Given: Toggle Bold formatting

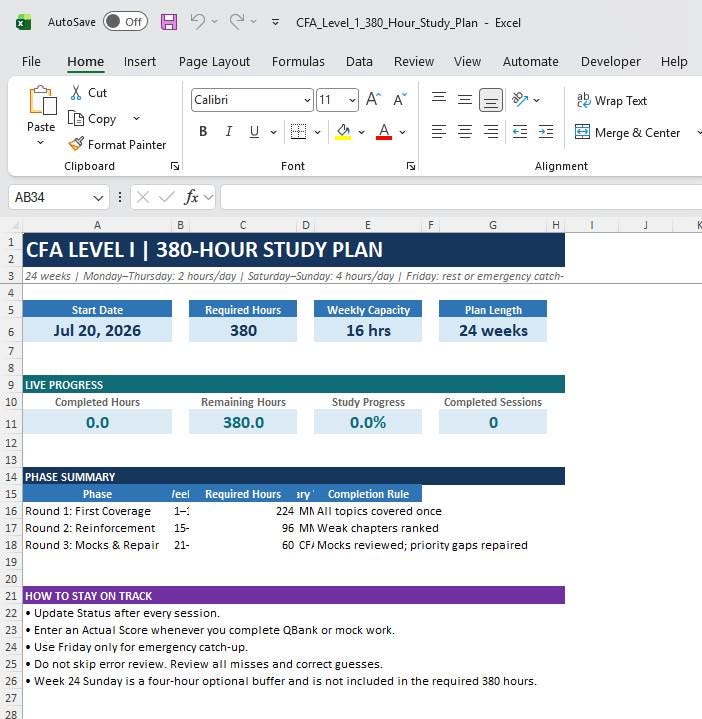Looking at the screenshot, I should 203,132.
